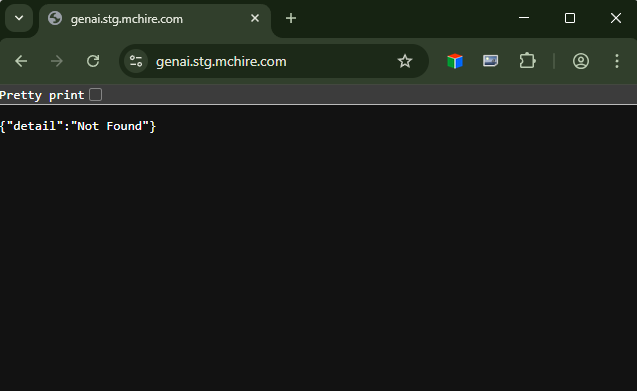Select the genai.stg.mchire.com tab
Viewport: 637px width, 391px height.
(x=154, y=19)
